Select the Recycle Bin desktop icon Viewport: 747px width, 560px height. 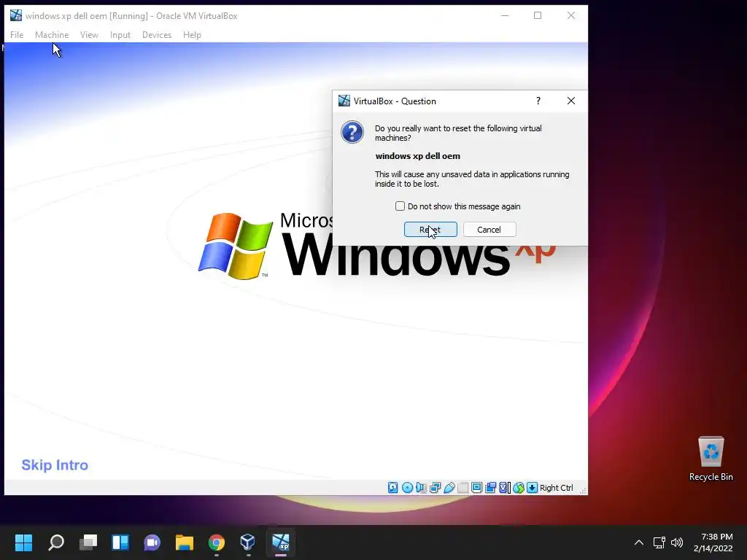[711, 459]
